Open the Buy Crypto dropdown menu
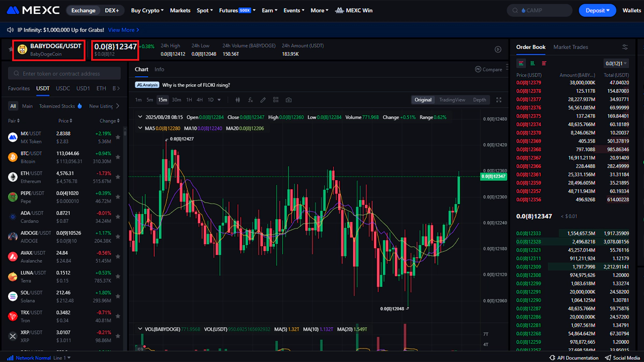This screenshot has width=644, height=362. click(147, 10)
